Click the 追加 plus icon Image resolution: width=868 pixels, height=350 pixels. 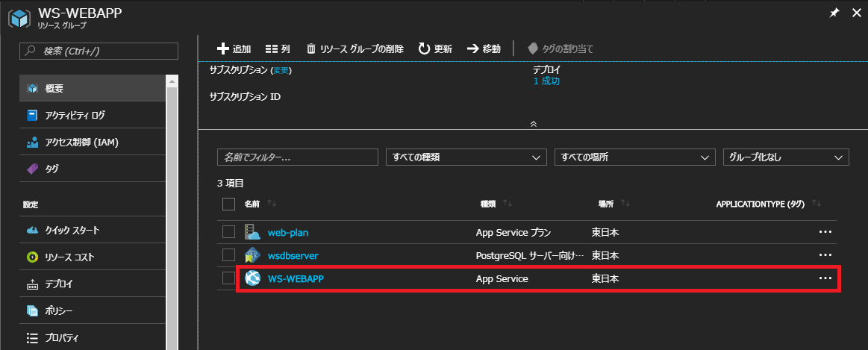222,49
